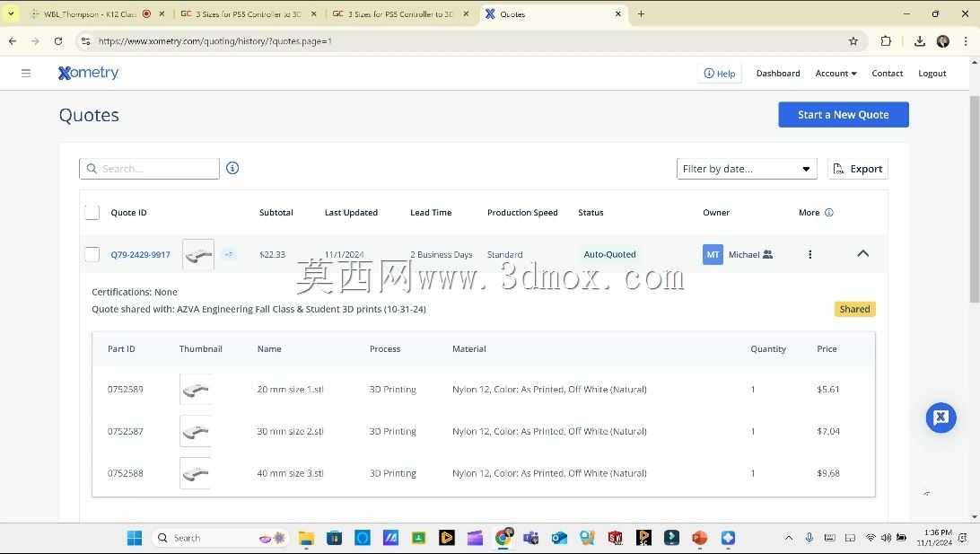
Task: Go back in browser history
Action: coord(13,41)
